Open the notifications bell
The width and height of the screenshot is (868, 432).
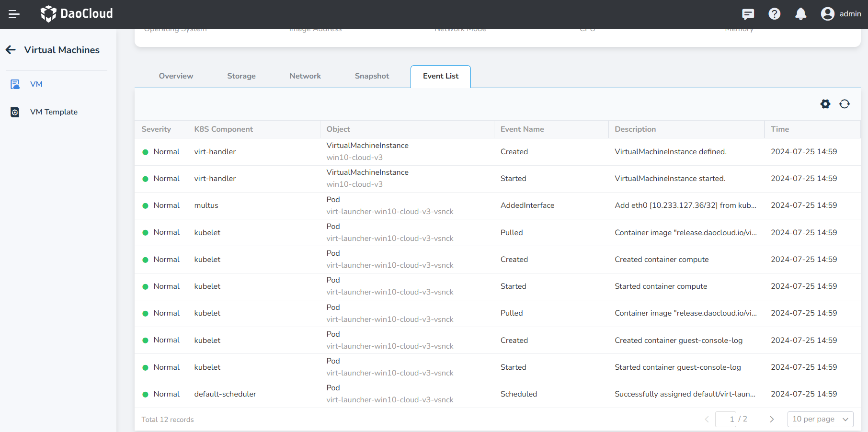pos(800,14)
